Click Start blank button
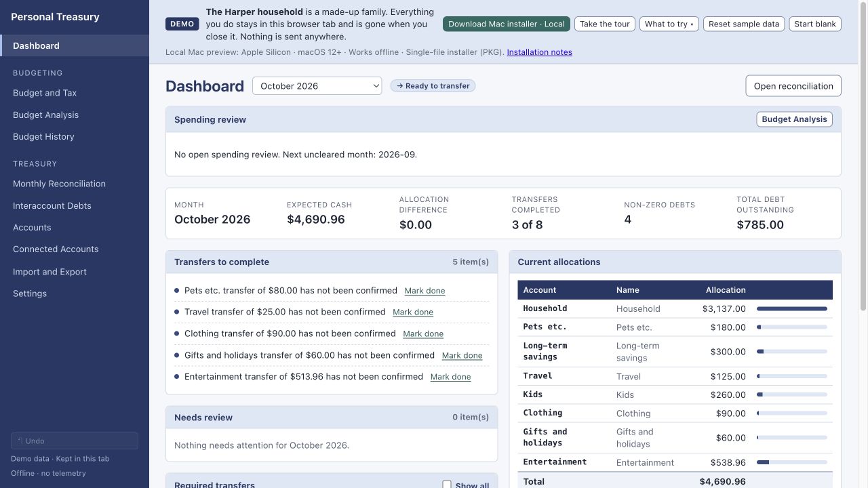868x488 pixels. [815, 24]
